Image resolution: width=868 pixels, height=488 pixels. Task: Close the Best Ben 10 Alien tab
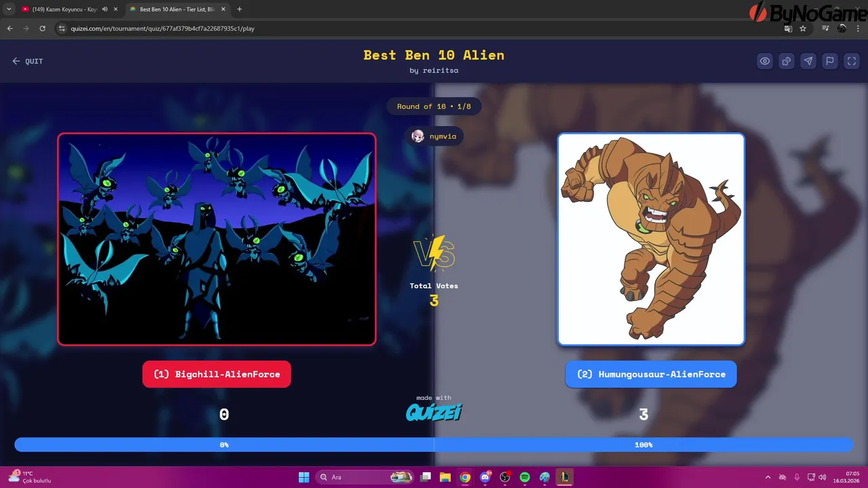click(223, 9)
